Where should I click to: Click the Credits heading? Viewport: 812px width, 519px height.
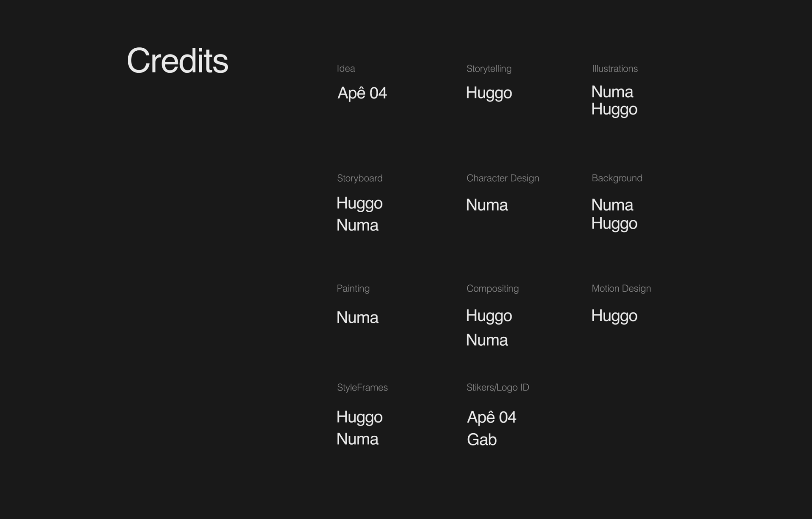(177, 61)
